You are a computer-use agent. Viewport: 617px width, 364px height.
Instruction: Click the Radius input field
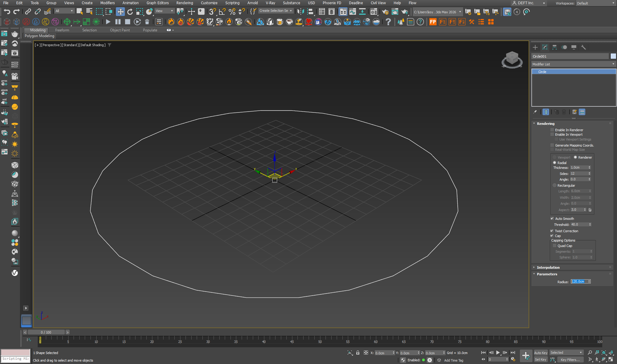tap(578, 282)
